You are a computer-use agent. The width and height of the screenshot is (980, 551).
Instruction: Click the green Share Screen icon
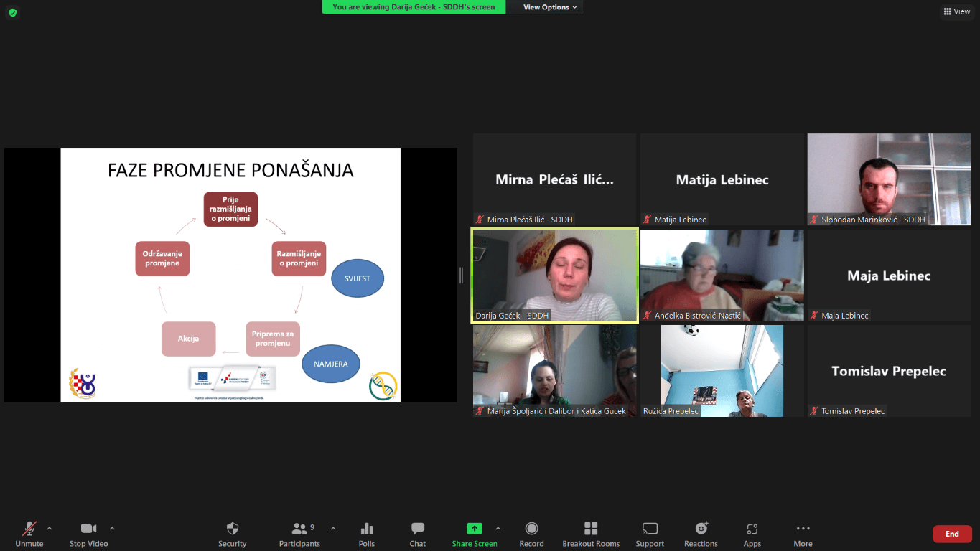pos(474,529)
